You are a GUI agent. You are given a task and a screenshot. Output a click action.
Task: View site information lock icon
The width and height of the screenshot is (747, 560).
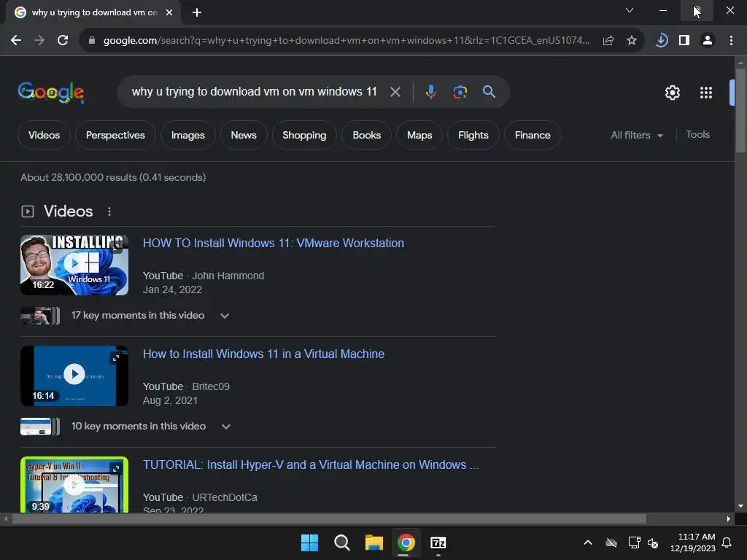pyautogui.click(x=92, y=41)
